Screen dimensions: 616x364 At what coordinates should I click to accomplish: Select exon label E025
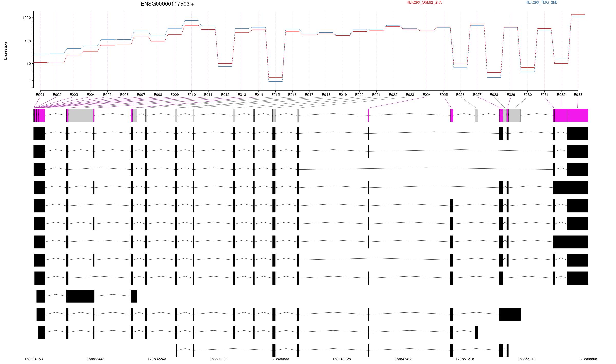[x=444, y=95]
